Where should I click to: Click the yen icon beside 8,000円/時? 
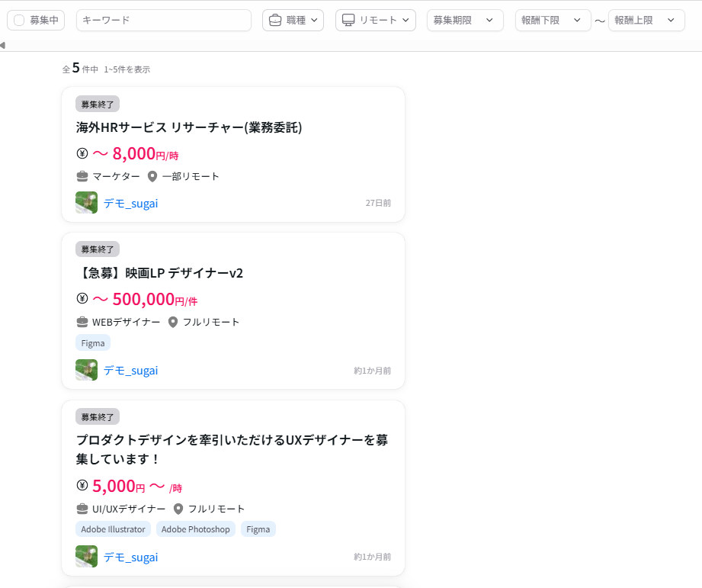coord(82,153)
